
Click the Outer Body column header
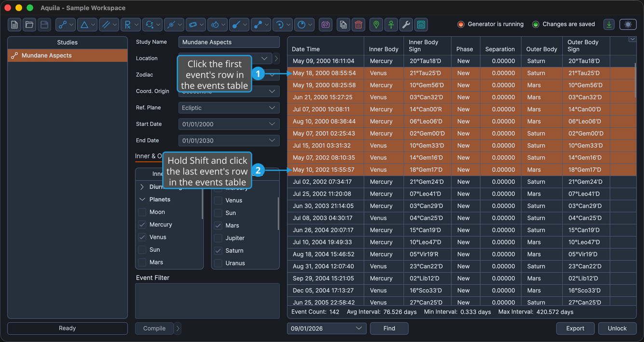tap(542, 46)
